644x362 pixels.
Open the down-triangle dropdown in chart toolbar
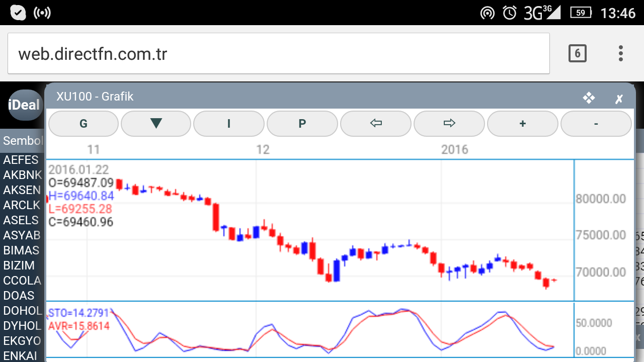156,124
